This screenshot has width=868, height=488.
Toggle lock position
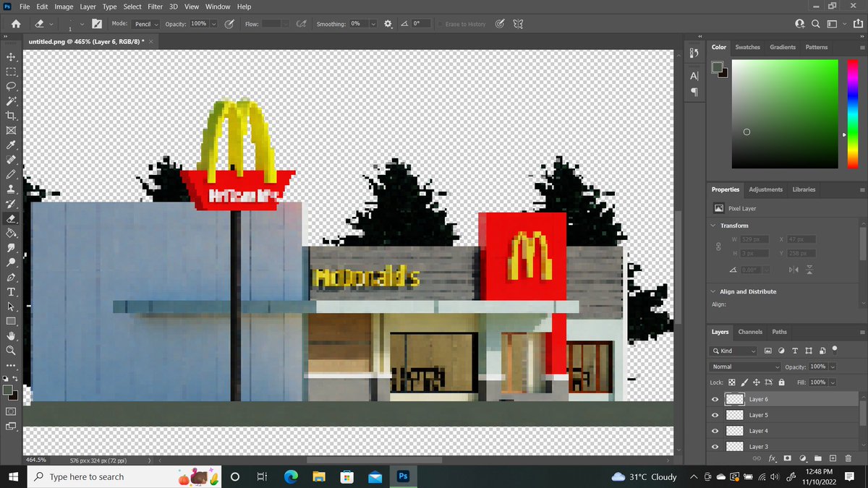click(x=757, y=382)
